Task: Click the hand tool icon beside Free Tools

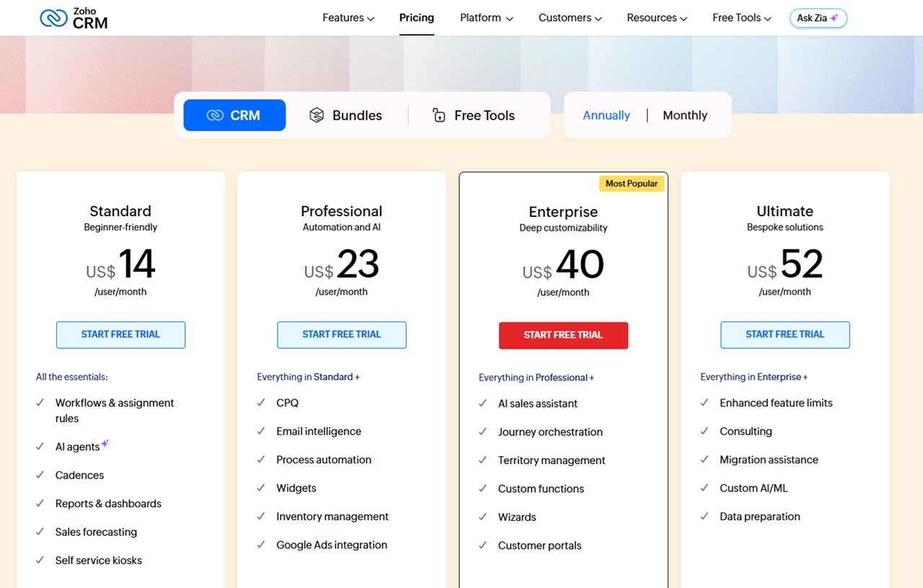Action: [438, 115]
